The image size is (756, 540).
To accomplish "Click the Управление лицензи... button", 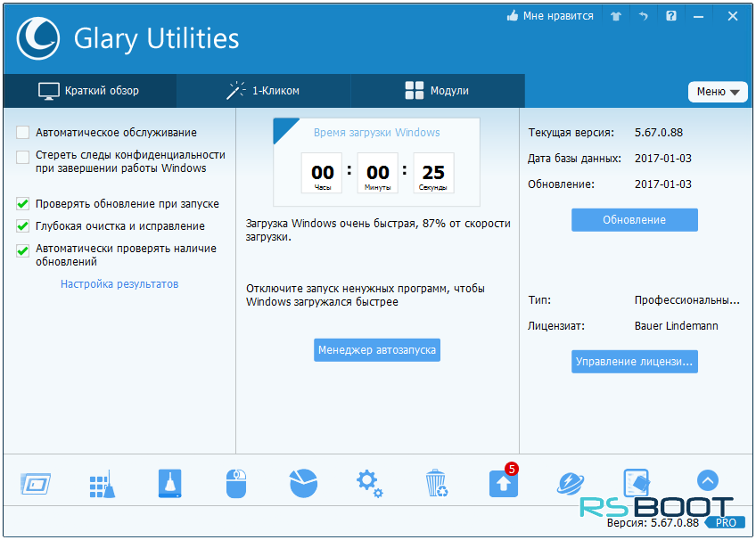I will pyautogui.click(x=635, y=362).
